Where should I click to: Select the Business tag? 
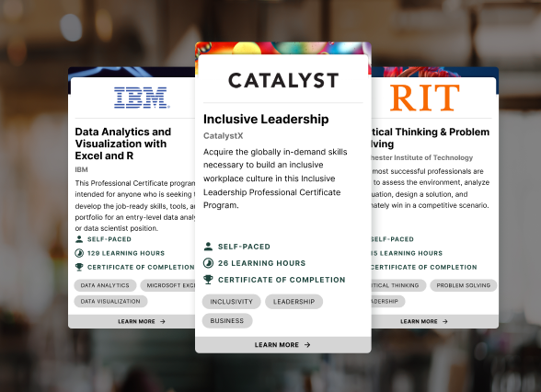coord(227,321)
